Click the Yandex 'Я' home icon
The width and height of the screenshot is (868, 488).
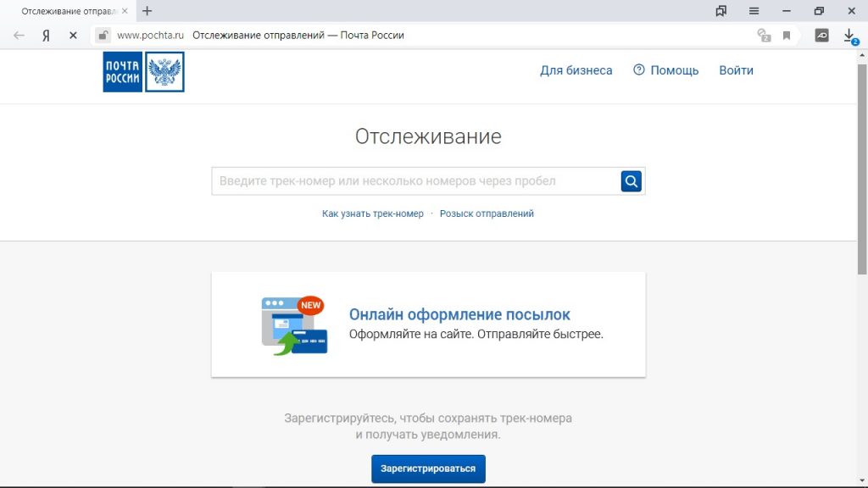tap(46, 36)
